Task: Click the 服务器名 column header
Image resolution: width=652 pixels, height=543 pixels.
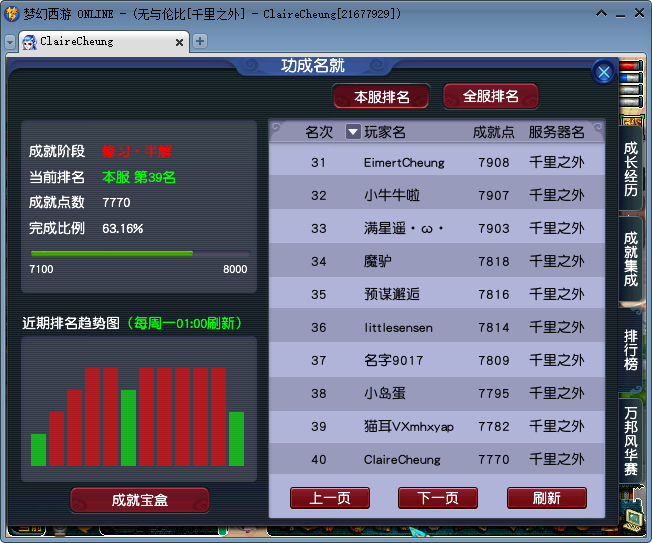Action: [556, 132]
